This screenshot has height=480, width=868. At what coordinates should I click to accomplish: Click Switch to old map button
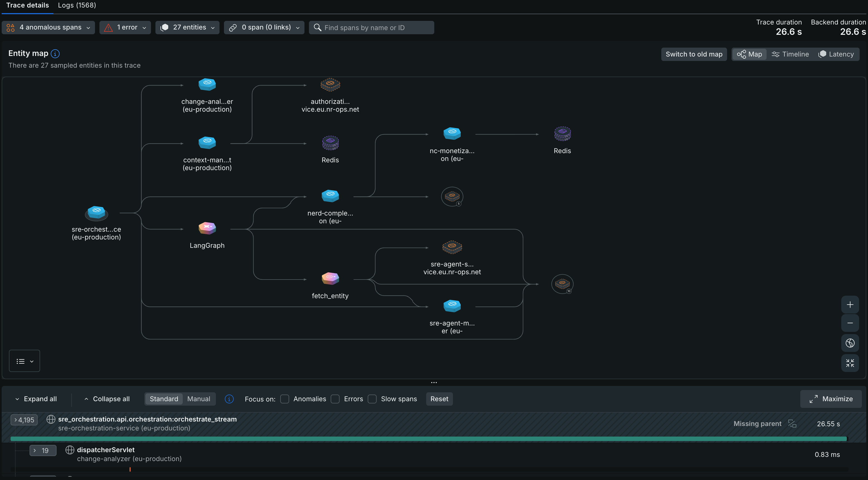point(694,54)
